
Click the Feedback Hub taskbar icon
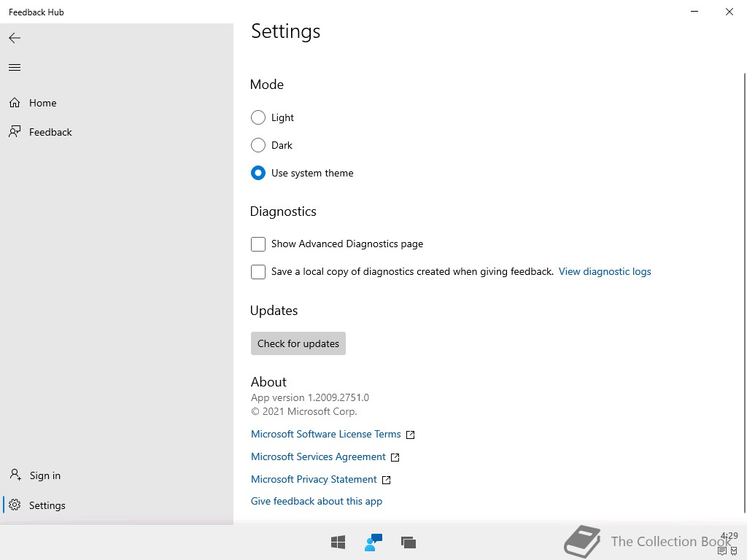pyautogui.click(x=373, y=542)
